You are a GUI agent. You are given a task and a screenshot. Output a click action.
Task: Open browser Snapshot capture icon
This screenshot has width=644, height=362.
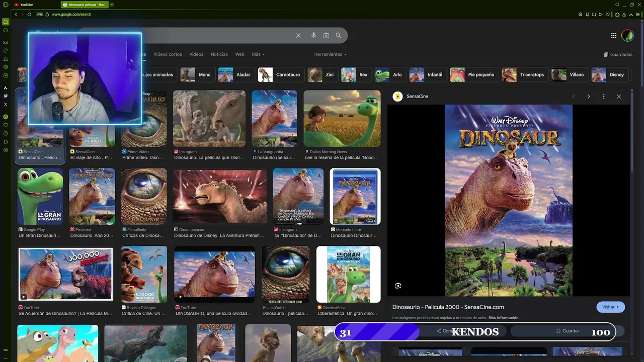tap(594, 15)
